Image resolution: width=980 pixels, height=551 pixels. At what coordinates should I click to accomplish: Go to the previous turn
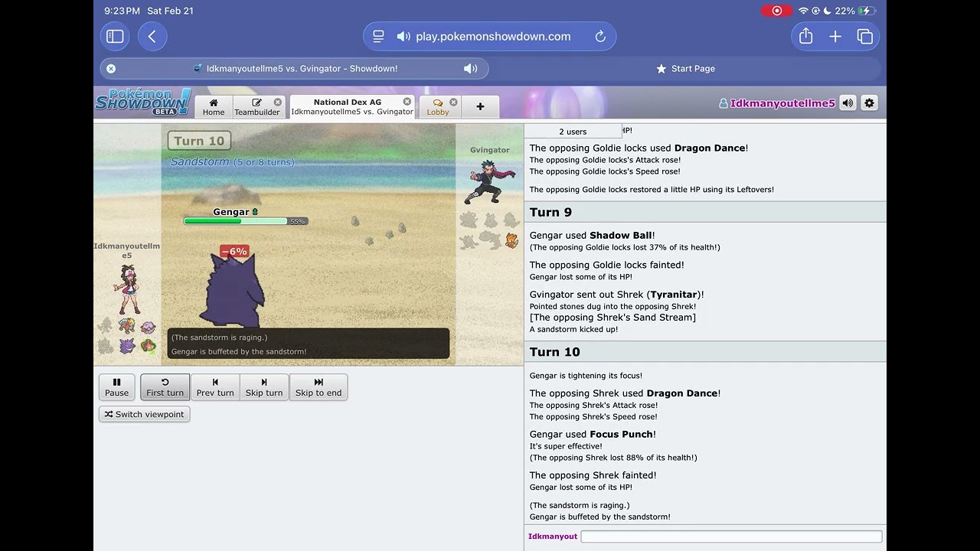point(215,387)
